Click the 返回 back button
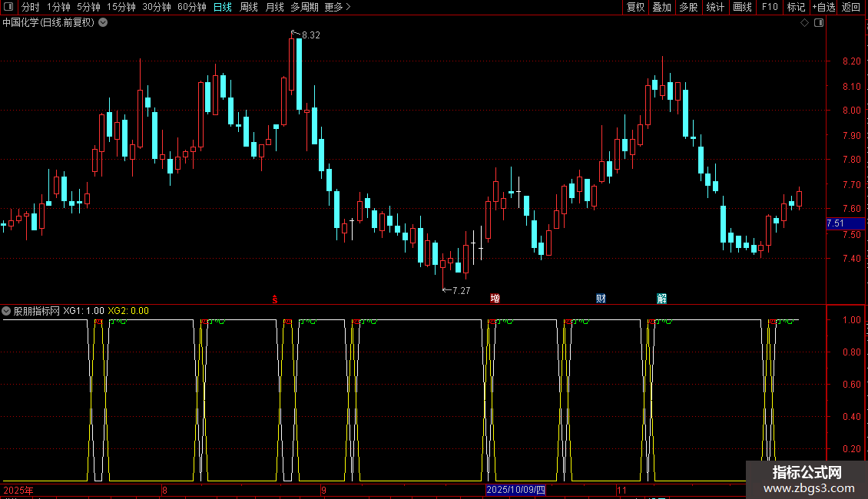Image resolution: width=868 pixels, height=499 pixels. (851, 7)
